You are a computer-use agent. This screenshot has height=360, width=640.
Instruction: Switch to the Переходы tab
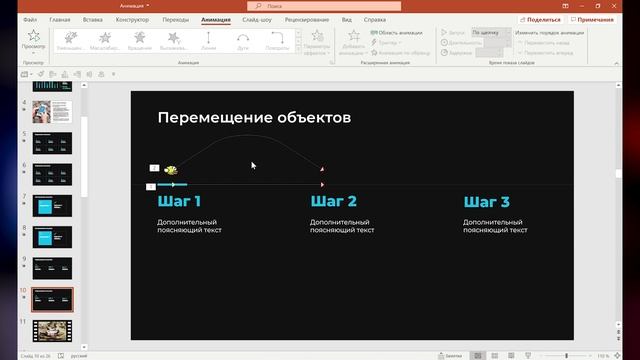click(x=176, y=20)
